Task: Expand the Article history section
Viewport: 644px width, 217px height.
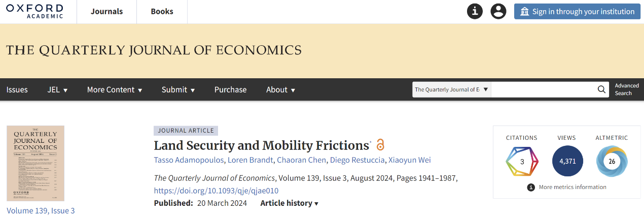Action: tap(290, 203)
